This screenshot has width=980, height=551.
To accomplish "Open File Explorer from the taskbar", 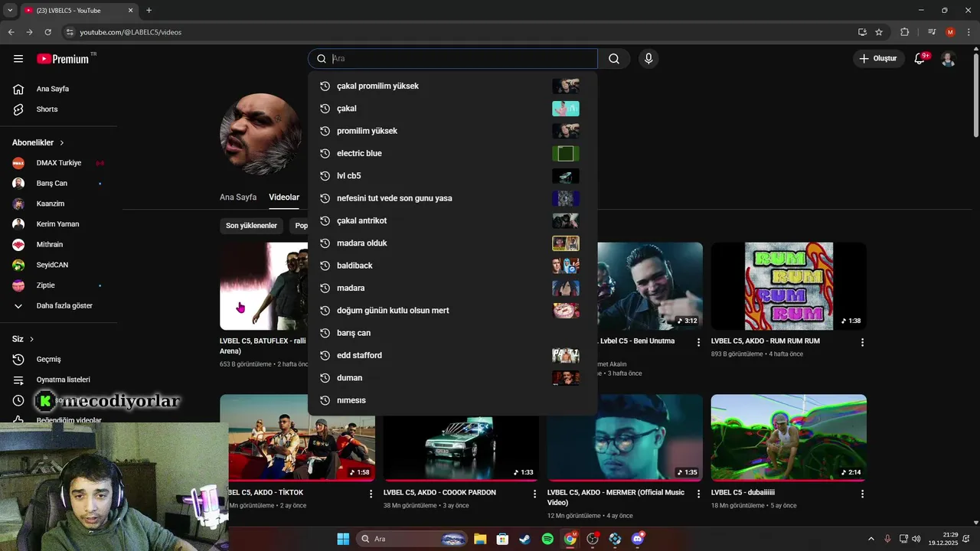I will click(x=480, y=539).
